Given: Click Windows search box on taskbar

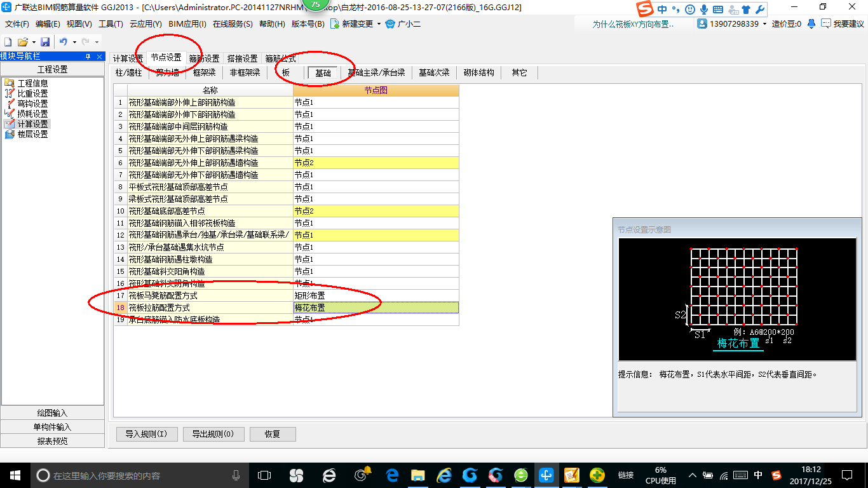Looking at the screenshot, I should (x=140, y=475).
